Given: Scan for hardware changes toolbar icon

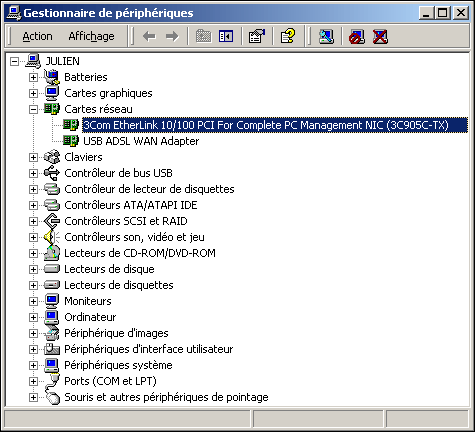Looking at the screenshot, I should pos(326,36).
